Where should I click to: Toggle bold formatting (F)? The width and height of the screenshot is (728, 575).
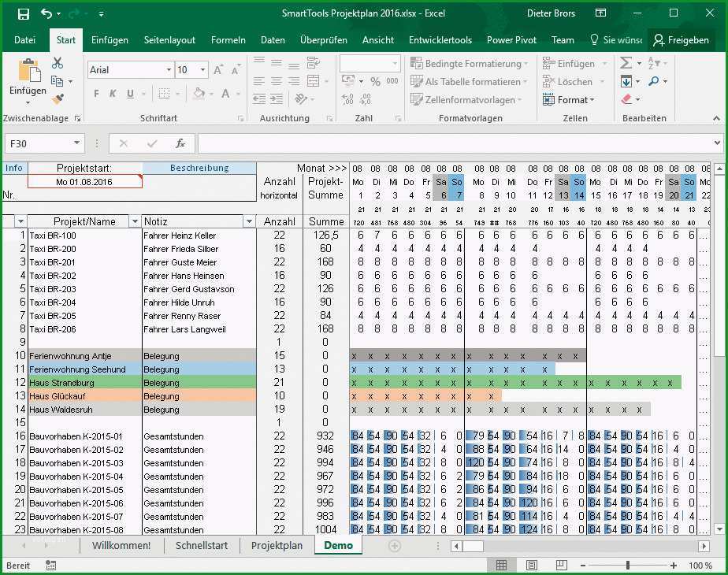pyautogui.click(x=96, y=94)
